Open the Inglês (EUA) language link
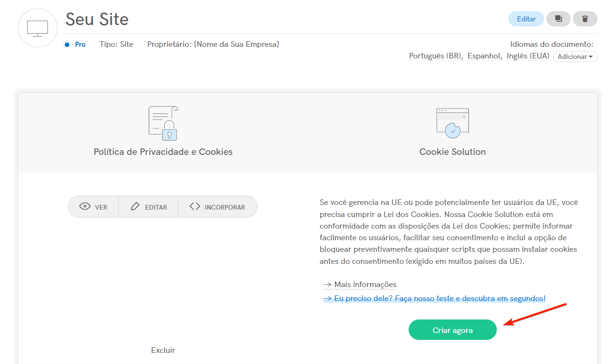 point(527,56)
